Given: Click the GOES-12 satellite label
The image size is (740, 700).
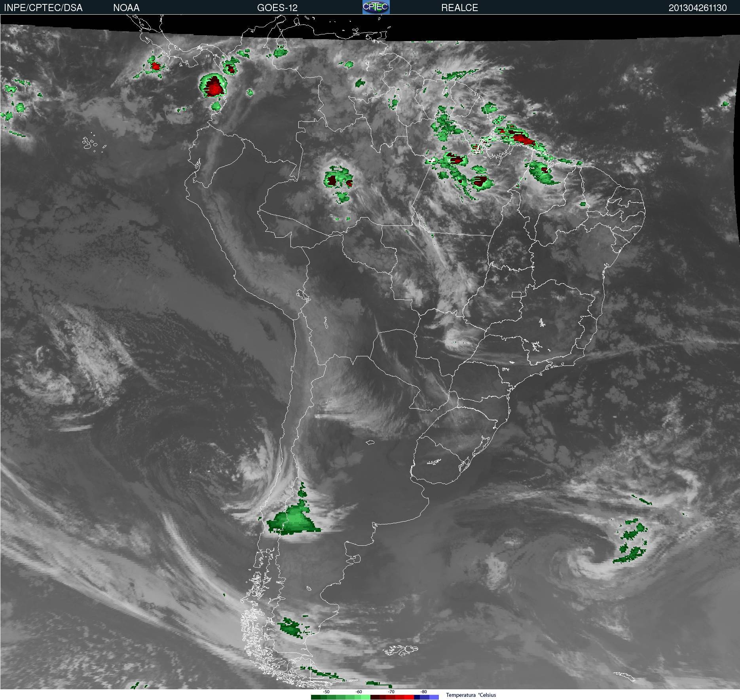Looking at the screenshot, I should [277, 8].
